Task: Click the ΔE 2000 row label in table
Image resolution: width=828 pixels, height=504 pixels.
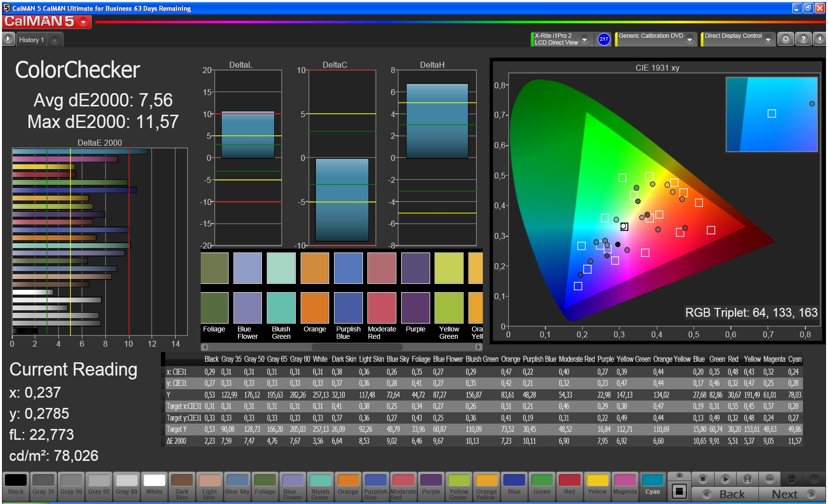Action: point(177,441)
